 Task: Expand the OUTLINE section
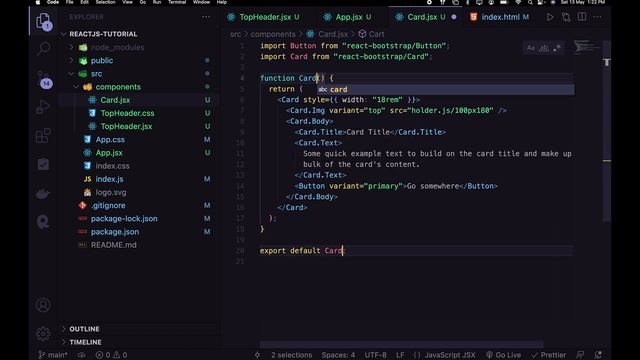tap(84, 329)
